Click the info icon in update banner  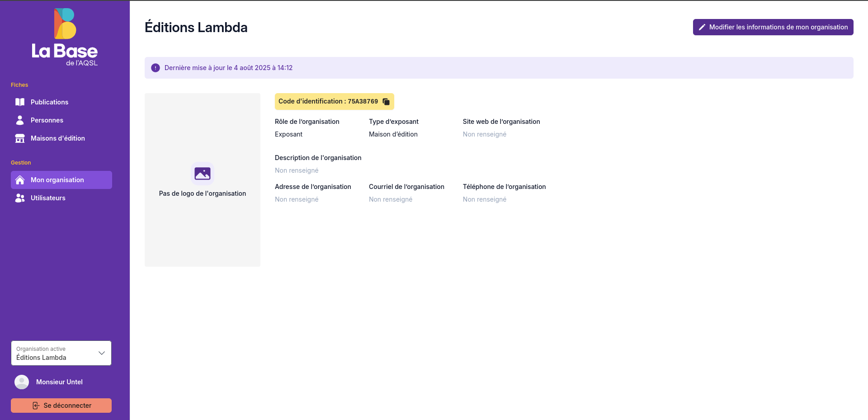click(x=156, y=68)
